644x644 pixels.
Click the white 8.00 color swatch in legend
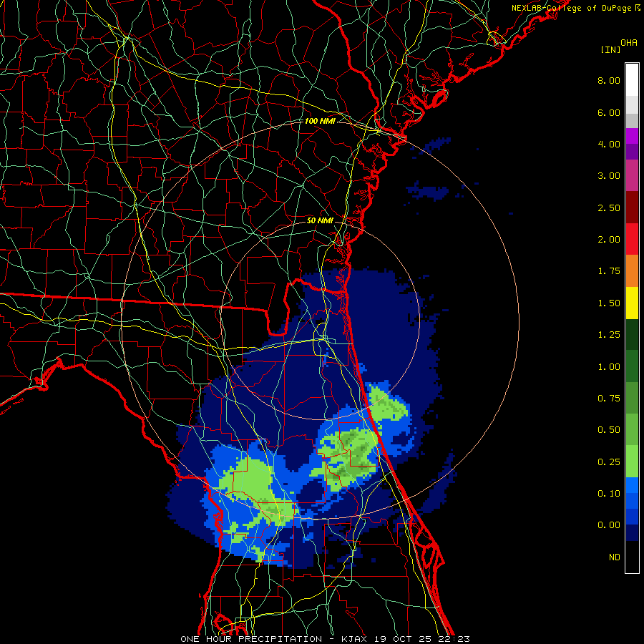click(632, 80)
